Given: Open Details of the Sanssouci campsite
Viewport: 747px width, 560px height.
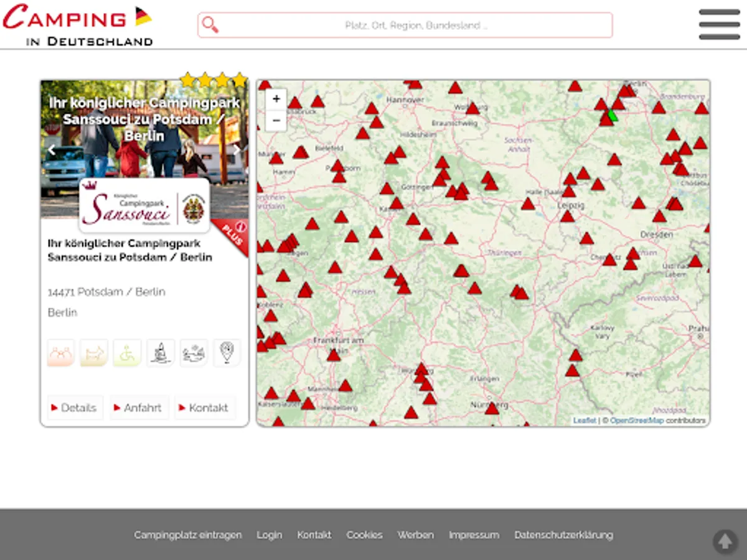Looking at the screenshot, I should pos(75,408).
